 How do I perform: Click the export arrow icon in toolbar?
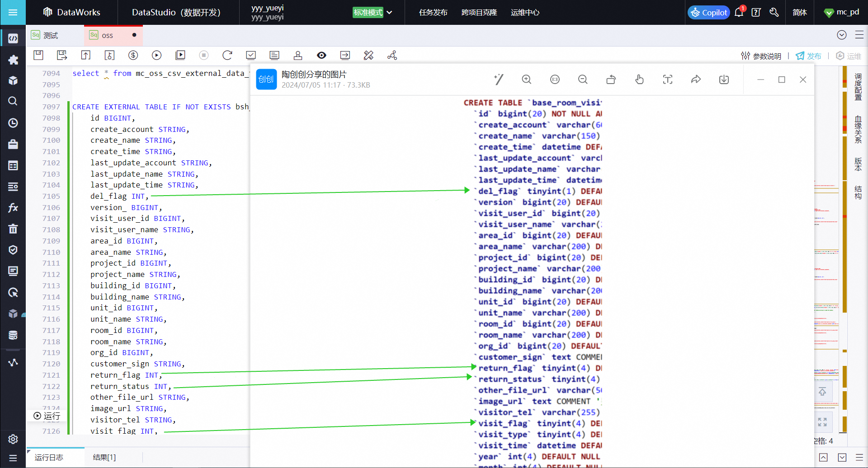pos(345,55)
